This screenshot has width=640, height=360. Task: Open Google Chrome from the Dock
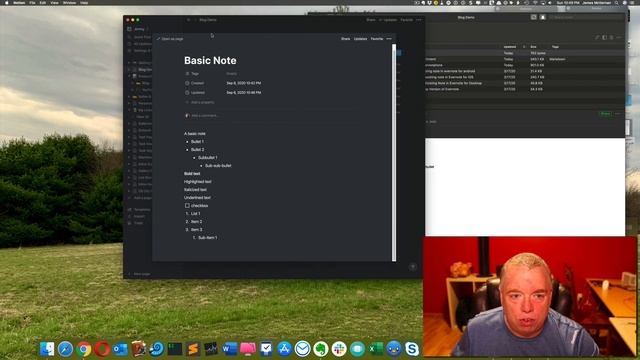click(84, 349)
